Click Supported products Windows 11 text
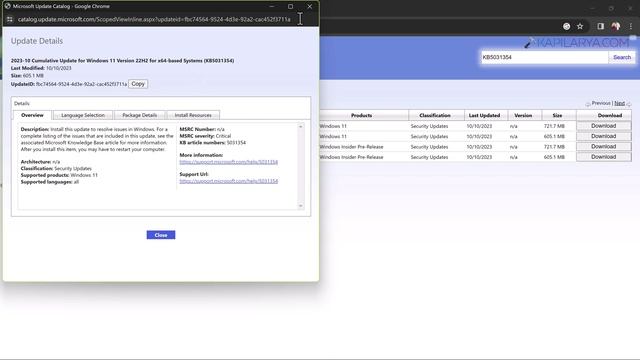This screenshot has height=360, width=640. pyautogui.click(x=59, y=175)
